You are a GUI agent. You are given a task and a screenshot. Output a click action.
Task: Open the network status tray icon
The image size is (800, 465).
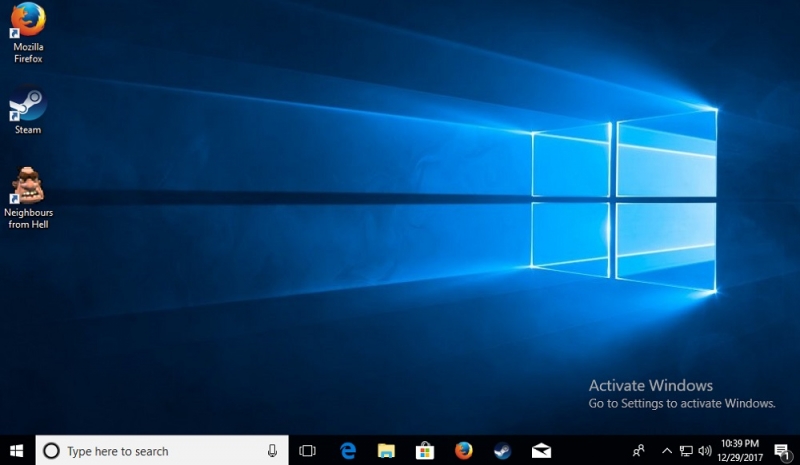tap(686, 451)
